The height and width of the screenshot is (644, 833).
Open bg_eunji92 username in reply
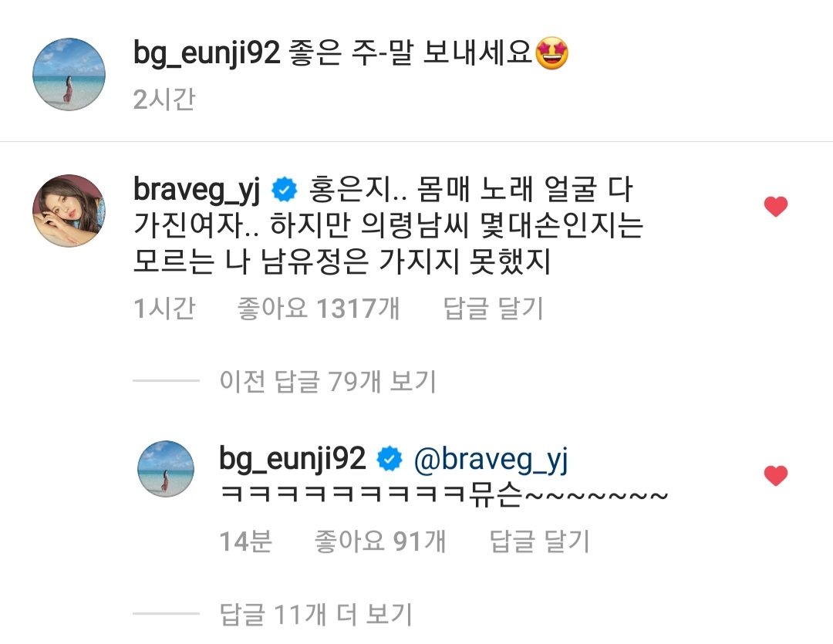click(x=293, y=459)
